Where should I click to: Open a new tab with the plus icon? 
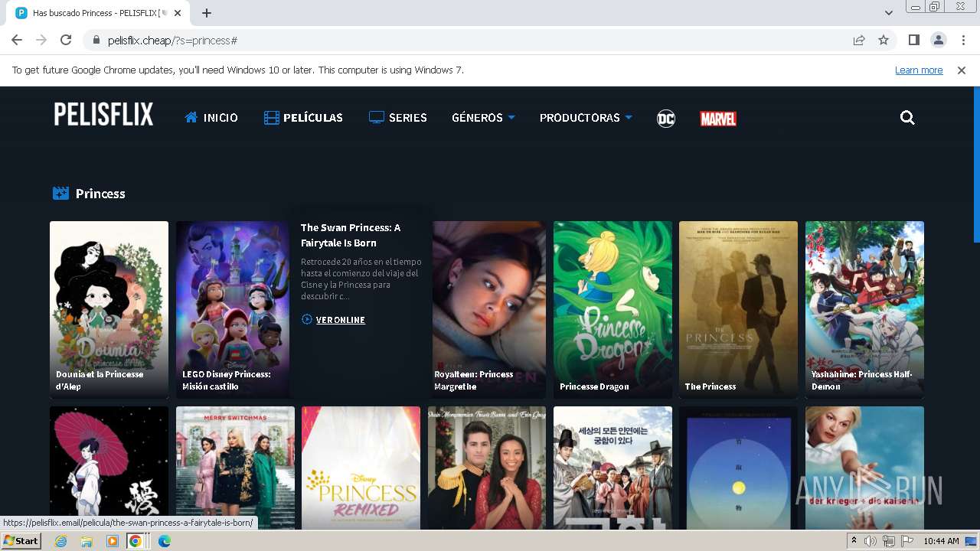207,13
